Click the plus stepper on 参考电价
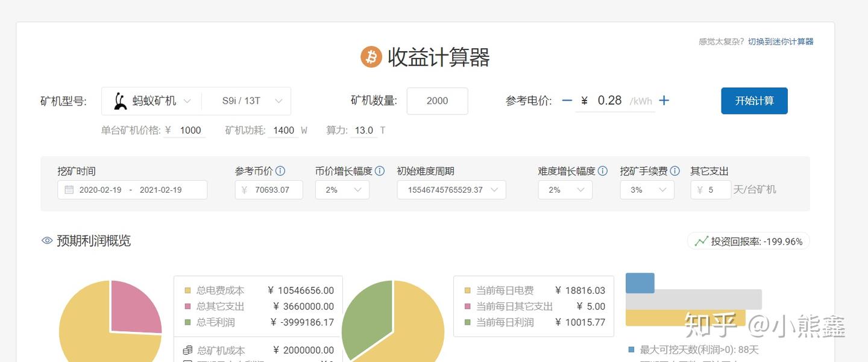 pyautogui.click(x=664, y=101)
